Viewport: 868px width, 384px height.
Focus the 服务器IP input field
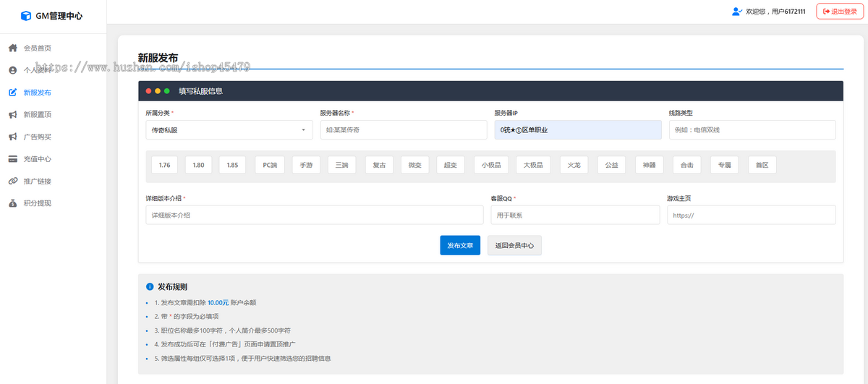click(578, 129)
